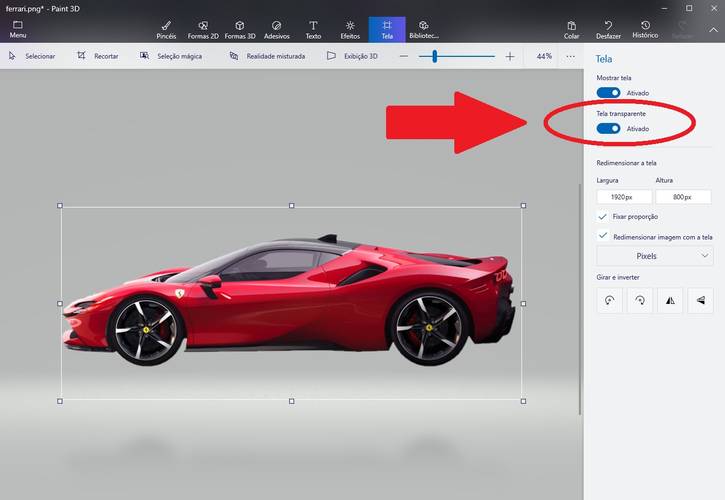Open the Efeitos panel
725x500 pixels.
click(350, 30)
